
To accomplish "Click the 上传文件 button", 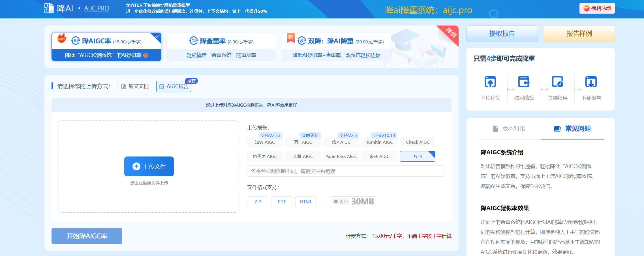I will click(x=149, y=166).
